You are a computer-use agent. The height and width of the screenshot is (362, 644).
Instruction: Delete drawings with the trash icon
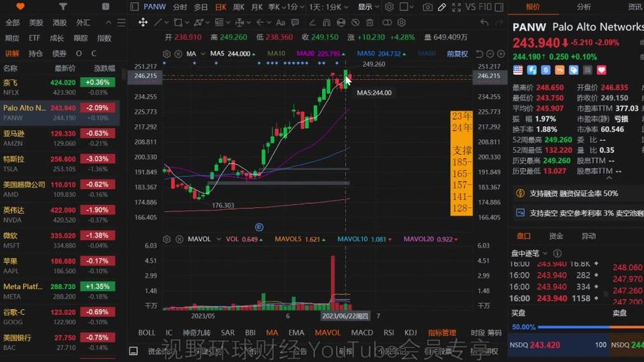tap(370, 22)
